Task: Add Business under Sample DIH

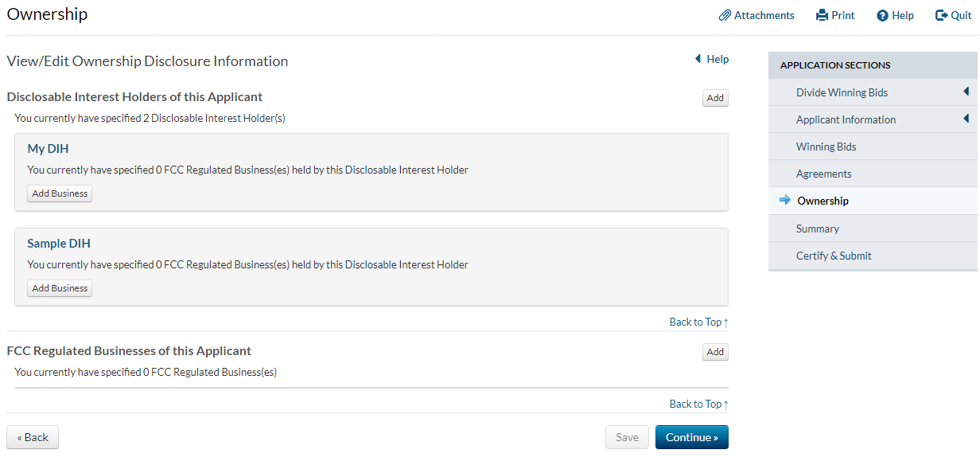Action: [x=60, y=288]
